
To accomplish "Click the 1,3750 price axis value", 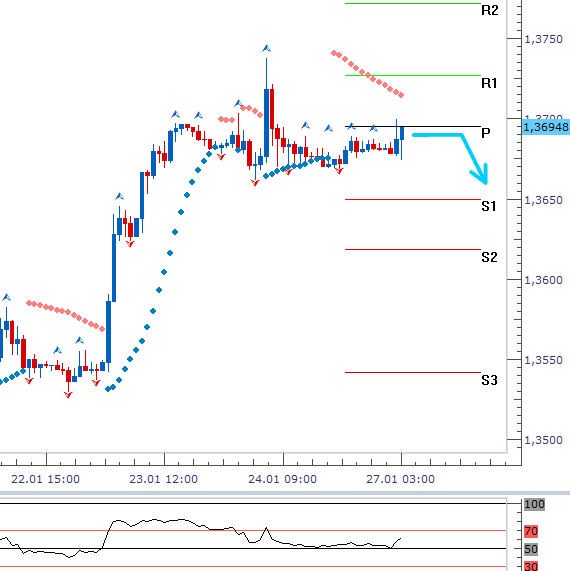I will [543, 39].
